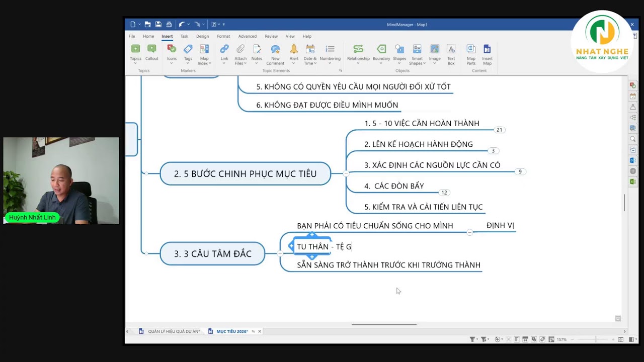Click the zoom in plus button
The width and height of the screenshot is (644, 362).
[614, 339]
